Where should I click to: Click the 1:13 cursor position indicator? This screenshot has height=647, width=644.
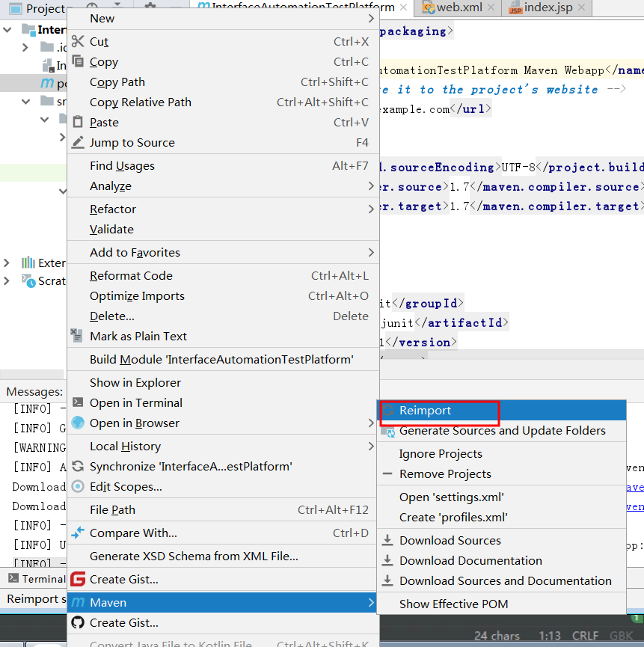click(x=550, y=636)
